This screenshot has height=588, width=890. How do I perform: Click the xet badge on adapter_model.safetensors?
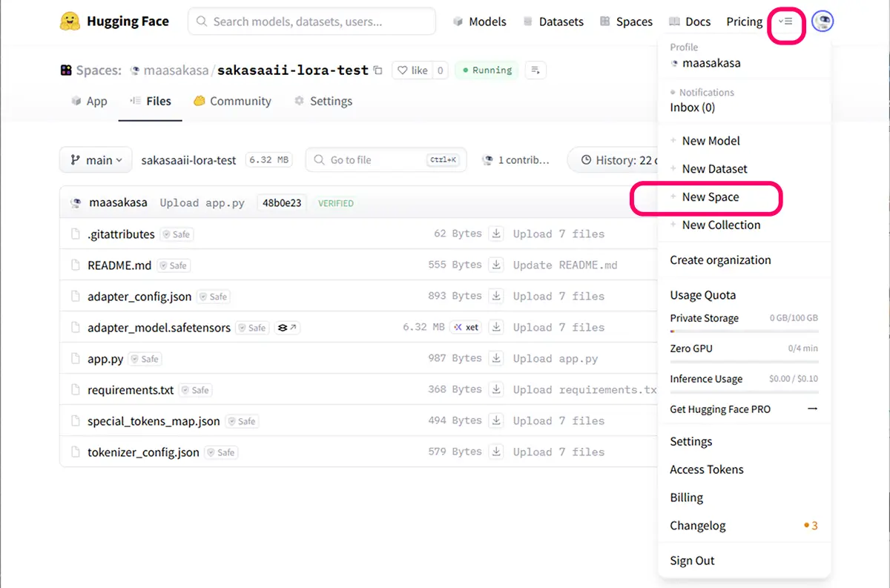click(467, 327)
